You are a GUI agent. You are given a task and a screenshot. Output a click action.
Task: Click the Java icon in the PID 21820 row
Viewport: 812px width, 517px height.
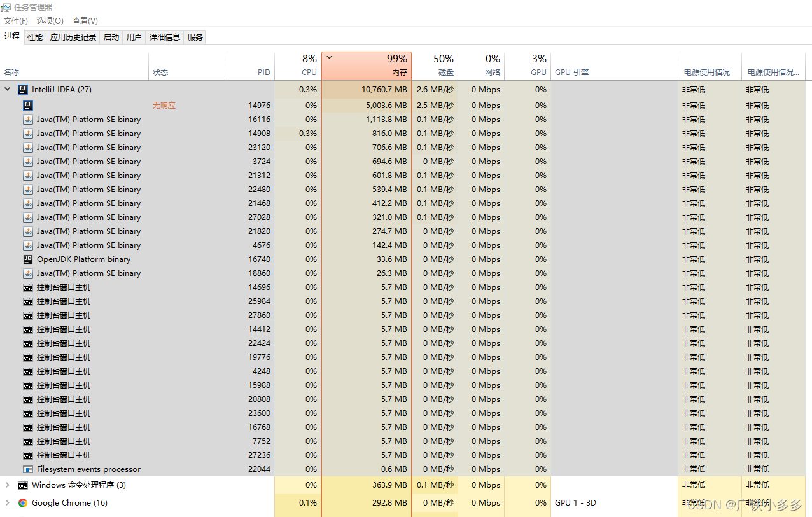coord(27,231)
